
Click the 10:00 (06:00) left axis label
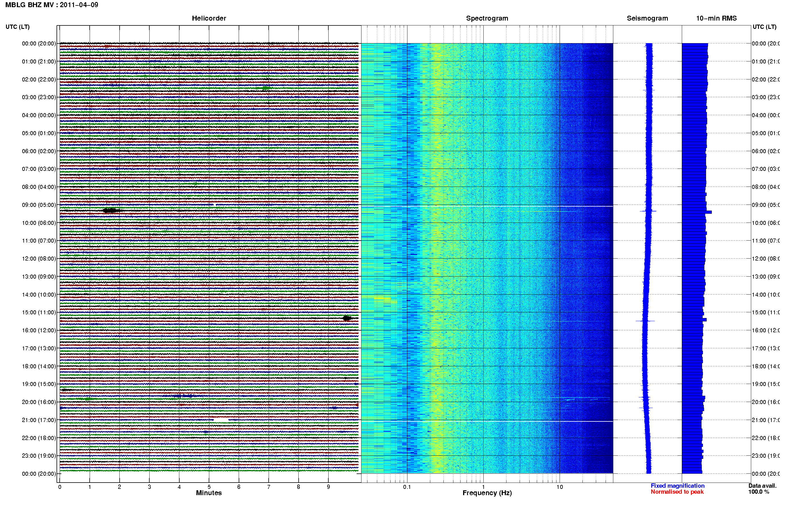click(39, 223)
